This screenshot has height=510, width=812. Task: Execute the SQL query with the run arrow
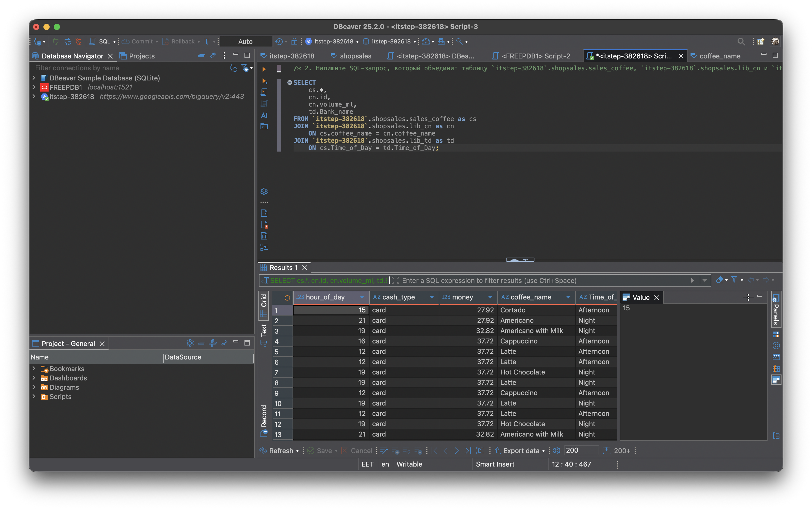[x=264, y=69]
